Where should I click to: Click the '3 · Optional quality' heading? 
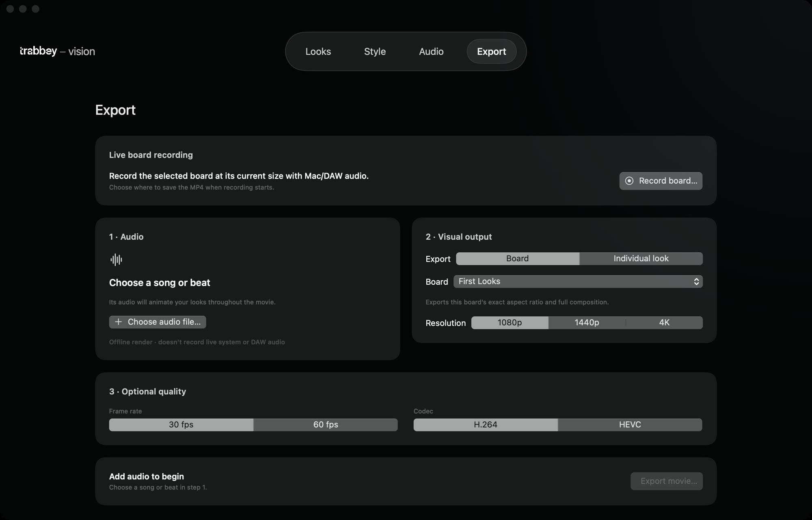(147, 391)
